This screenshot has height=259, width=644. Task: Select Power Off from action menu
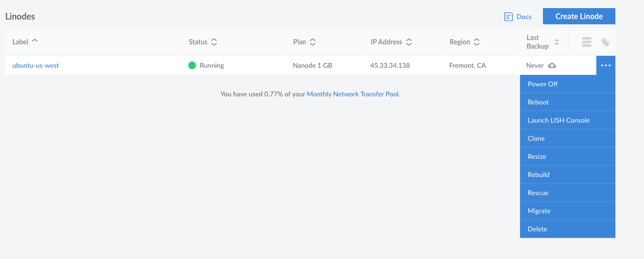pos(542,84)
